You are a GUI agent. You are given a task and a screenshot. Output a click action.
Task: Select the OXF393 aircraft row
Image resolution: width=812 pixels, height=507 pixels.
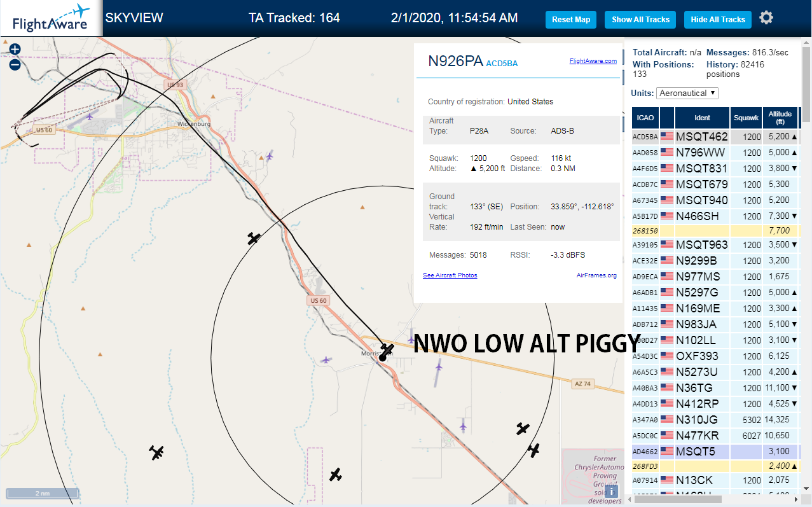(x=716, y=356)
